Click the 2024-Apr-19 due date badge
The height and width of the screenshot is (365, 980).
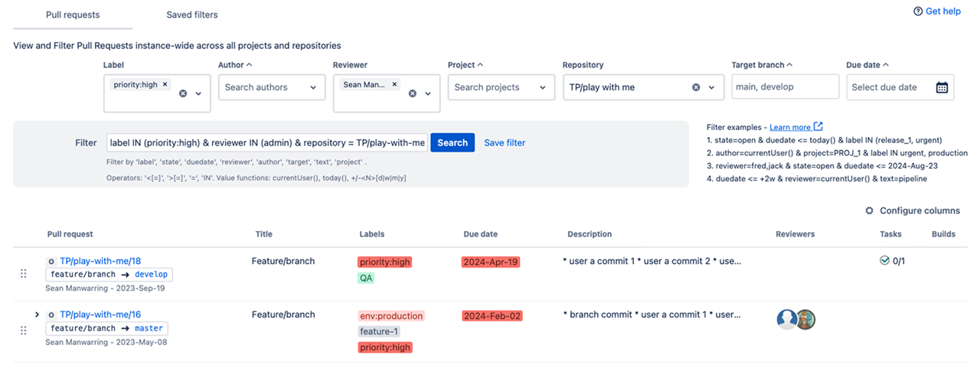coord(491,262)
